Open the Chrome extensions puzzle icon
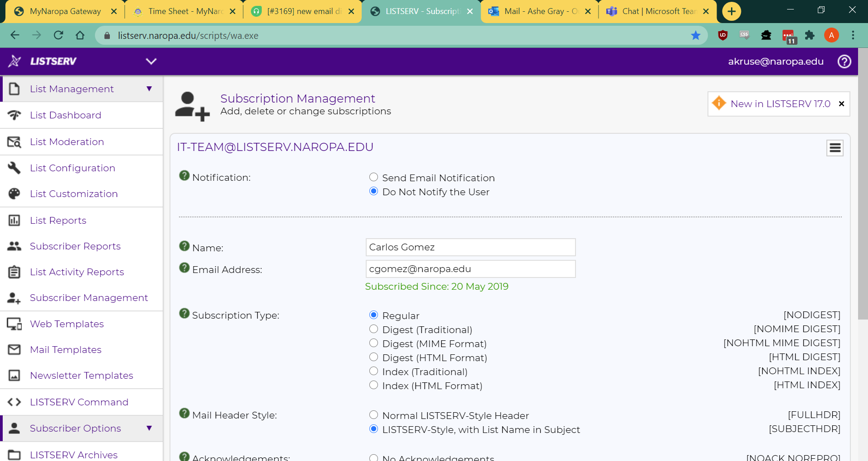Viewport: 868px width, 461px height. pyautogui.click(x=810, y=35)
